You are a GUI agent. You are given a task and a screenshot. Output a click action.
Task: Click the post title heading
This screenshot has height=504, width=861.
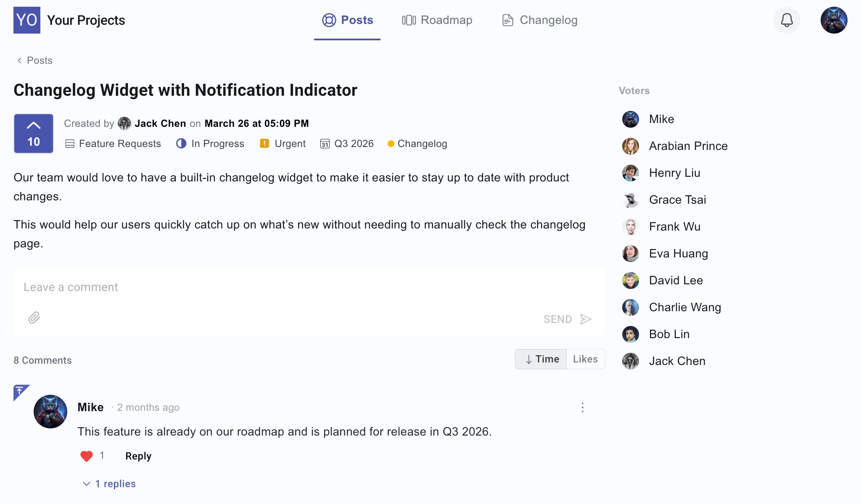pos(185,90)
